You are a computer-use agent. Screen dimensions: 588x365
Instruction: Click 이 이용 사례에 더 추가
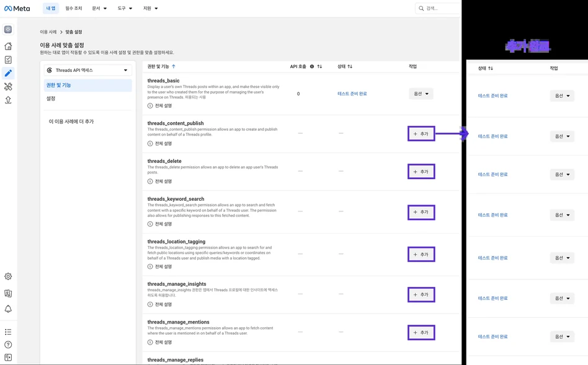[x=71, y=121]
